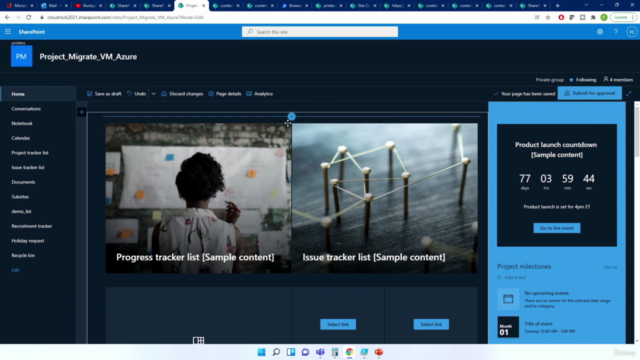The height and width of the screenshot is (360, 640).
Task: Click See all for Project milestones
Action: (610, 267)
